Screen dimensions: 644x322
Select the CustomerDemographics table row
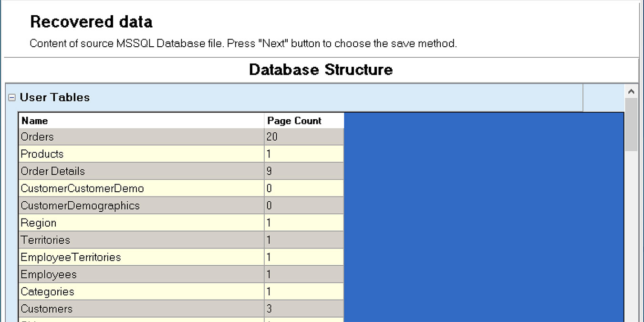point(95,205)
